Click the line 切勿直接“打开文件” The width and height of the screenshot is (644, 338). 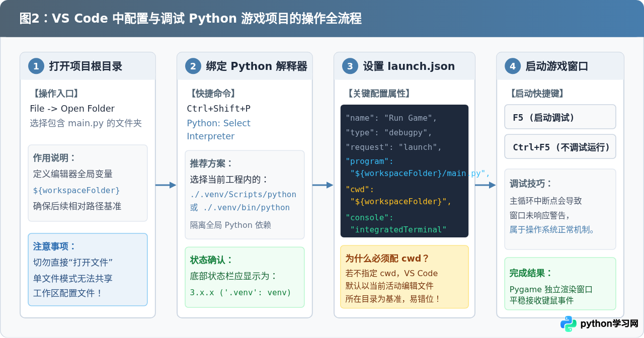(x=72, y=262)
